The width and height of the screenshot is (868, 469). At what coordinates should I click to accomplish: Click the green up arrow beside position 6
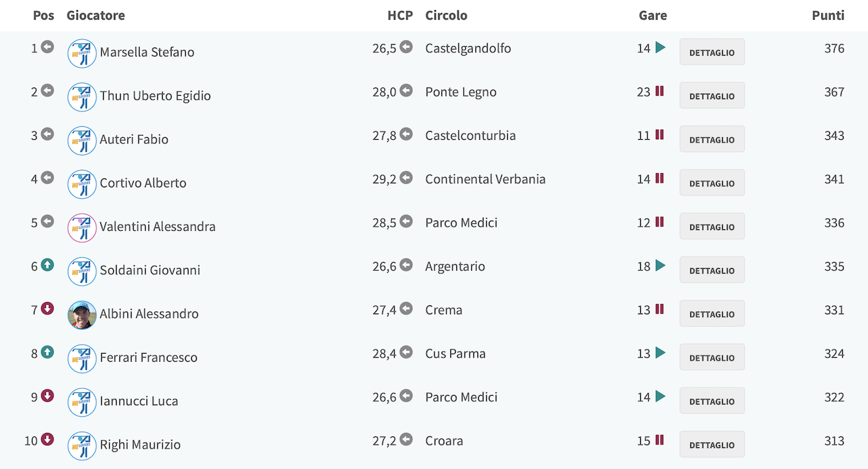pos(47,265)
